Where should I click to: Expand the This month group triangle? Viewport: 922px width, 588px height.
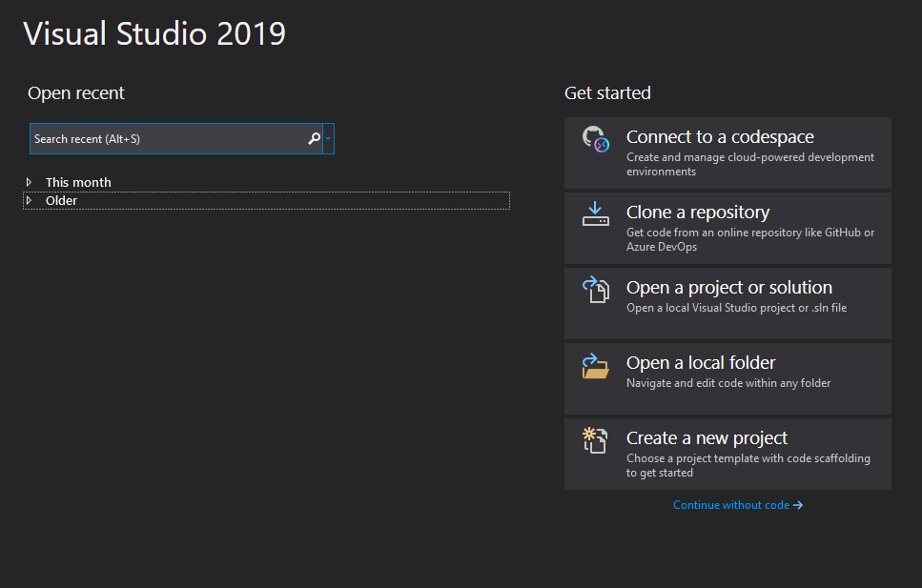[30, 182]
